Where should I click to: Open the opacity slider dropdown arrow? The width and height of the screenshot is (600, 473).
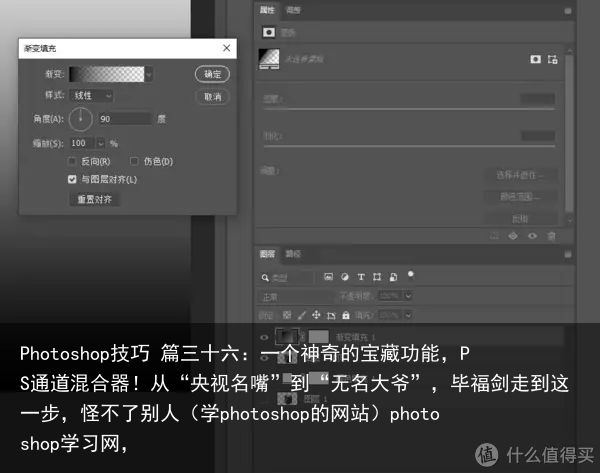pyautogui.click(x=408, y=296)
